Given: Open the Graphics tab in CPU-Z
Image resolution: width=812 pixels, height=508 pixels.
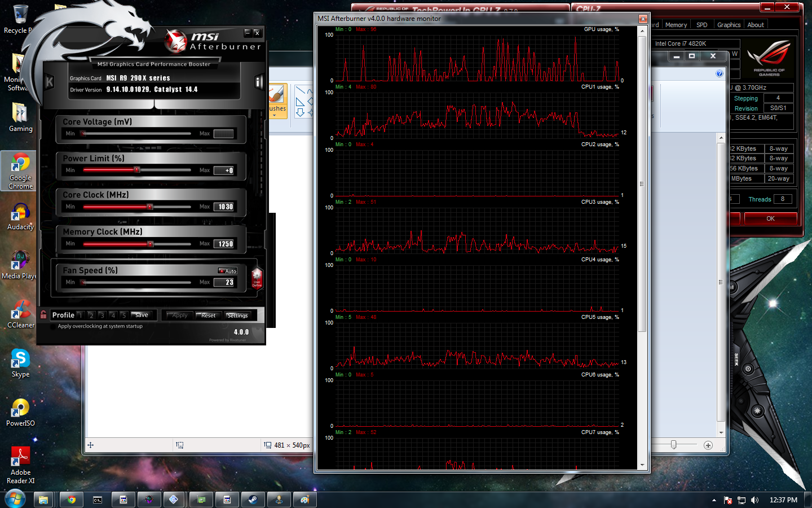Looking at the screenshot, I should pos(729,25).
